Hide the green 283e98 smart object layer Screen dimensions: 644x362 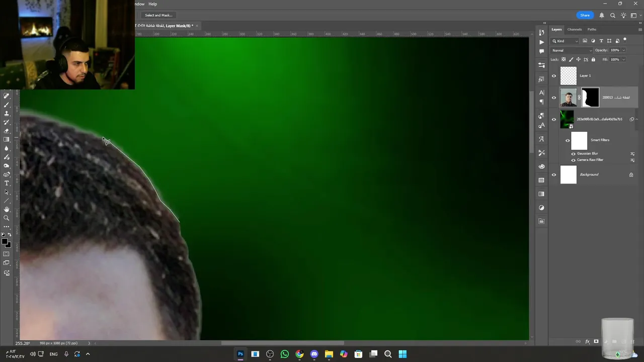[x=554, y=119]
